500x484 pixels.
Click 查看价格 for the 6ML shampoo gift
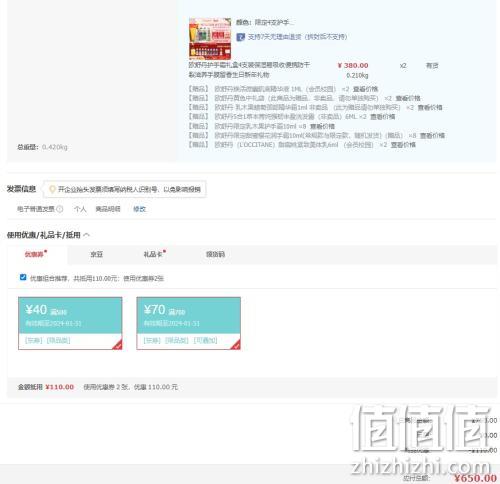point(383,117)
